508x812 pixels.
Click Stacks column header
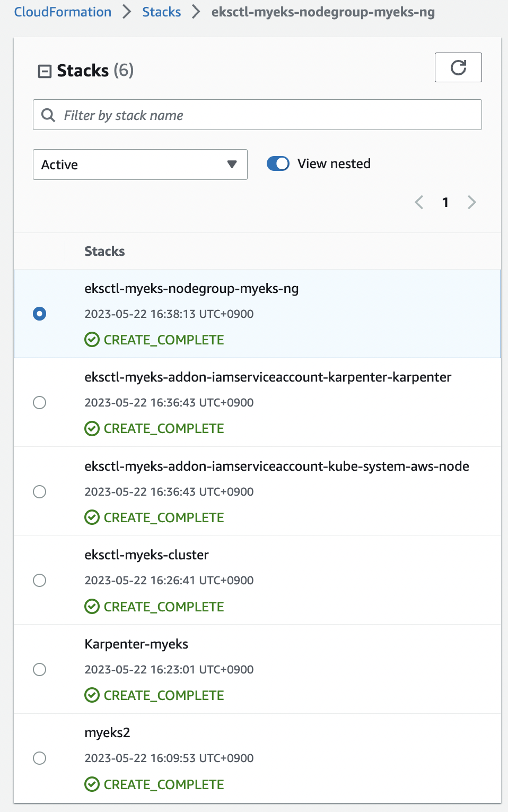104,251
